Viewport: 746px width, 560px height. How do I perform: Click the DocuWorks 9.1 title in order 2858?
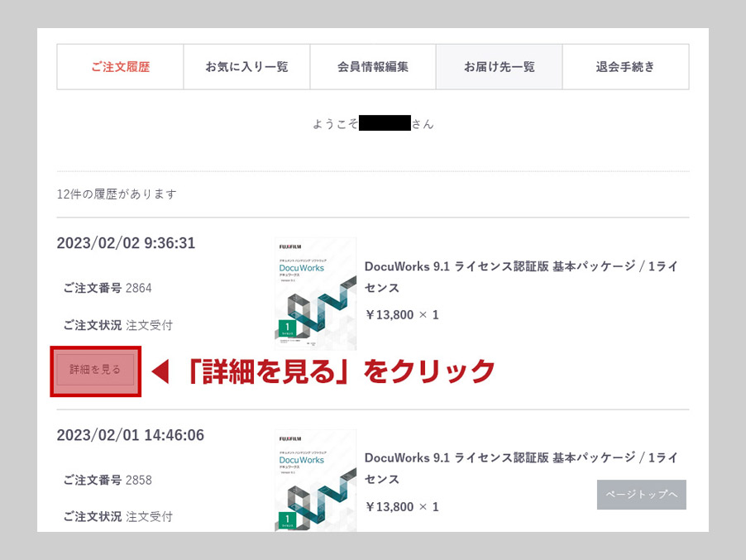pyautogui.click(x=521, y=468)
